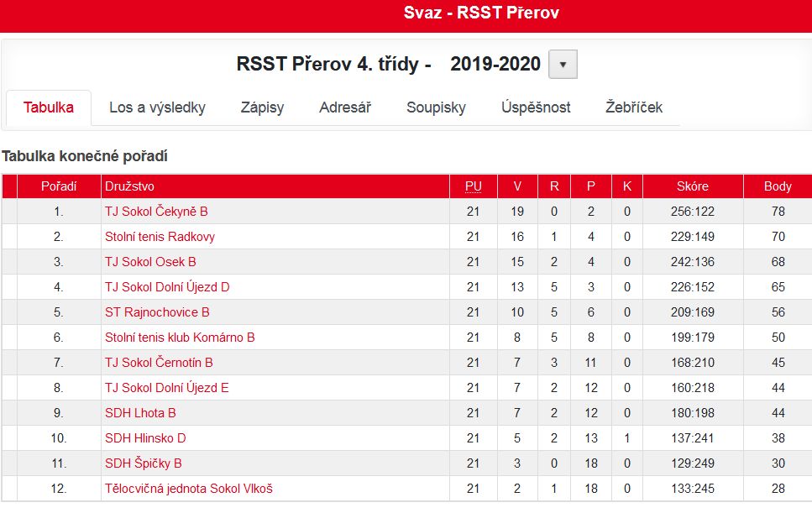
Task: Select TJ Sokol Dolní Újezd D
Action: tap(167, 287)
